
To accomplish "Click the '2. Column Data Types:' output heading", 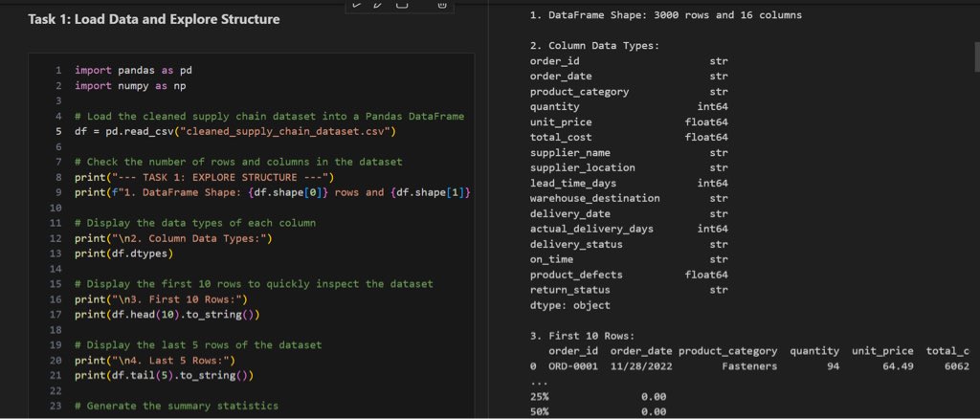I will tap(594, 46).
